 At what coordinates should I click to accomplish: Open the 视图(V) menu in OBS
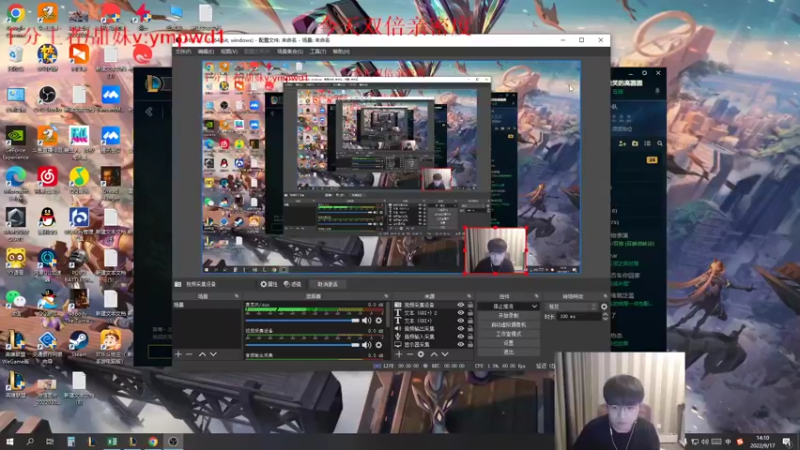229,52
